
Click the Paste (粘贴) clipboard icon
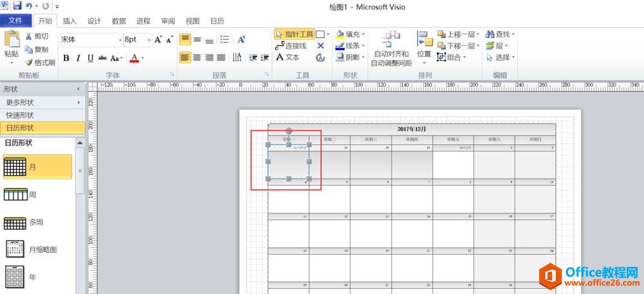click(x=12, y=39)
